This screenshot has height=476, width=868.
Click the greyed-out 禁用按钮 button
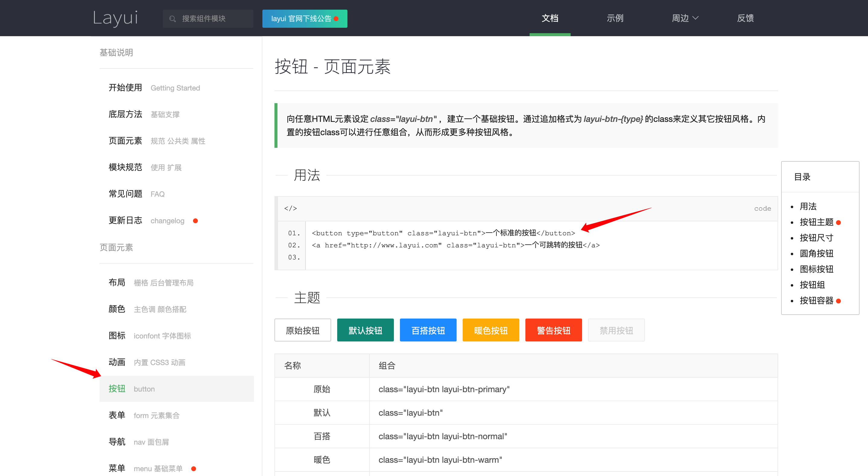616,330
